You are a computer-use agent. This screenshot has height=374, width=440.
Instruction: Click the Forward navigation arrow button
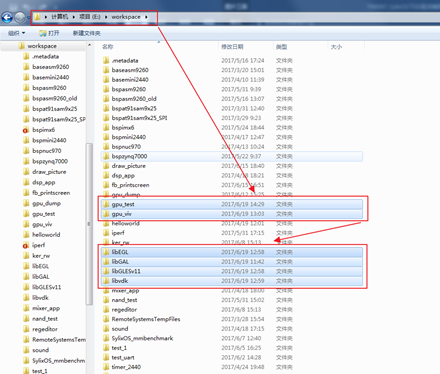pyautogui.click(x=20, y=17)
